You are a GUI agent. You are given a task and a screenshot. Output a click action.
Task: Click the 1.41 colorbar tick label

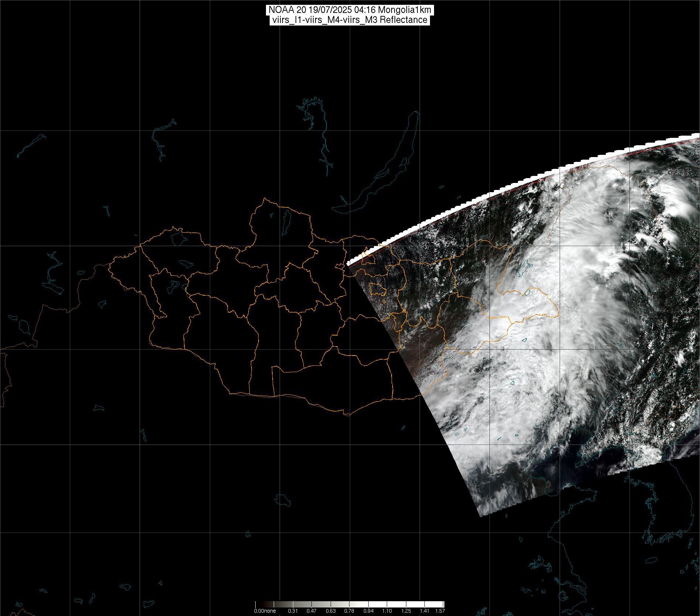[x=425, y=611]
